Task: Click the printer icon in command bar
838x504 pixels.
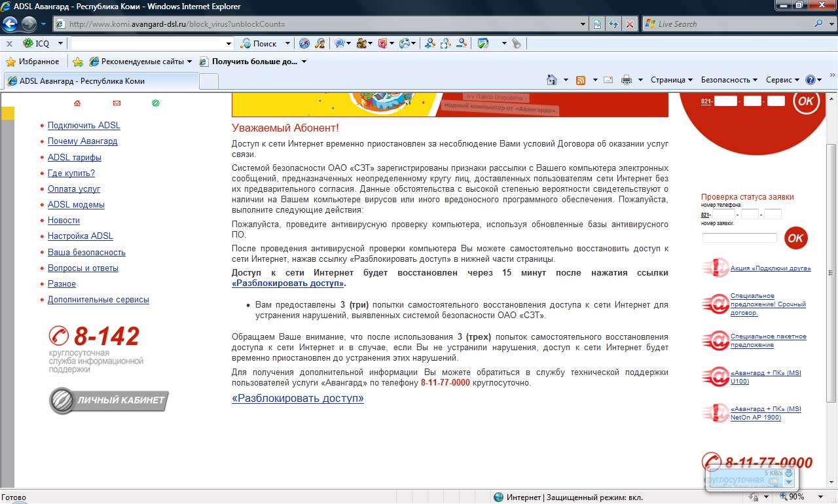Action: (x=626, y=80)
